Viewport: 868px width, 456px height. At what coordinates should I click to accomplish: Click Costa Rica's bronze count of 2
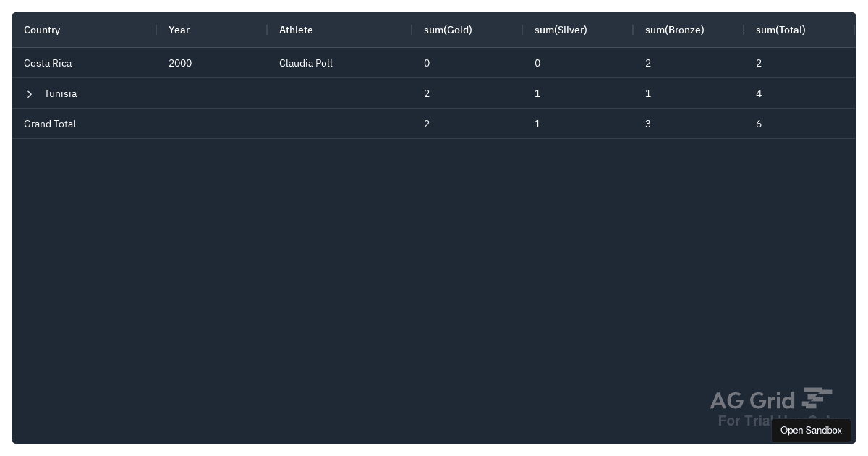(x=647, y=63)
